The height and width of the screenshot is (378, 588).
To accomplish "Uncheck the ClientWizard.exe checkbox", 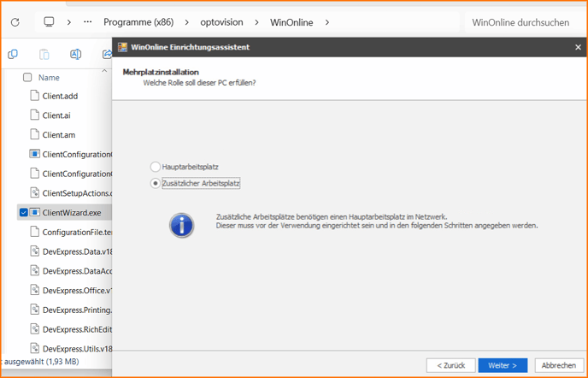I will coord(23,212).
